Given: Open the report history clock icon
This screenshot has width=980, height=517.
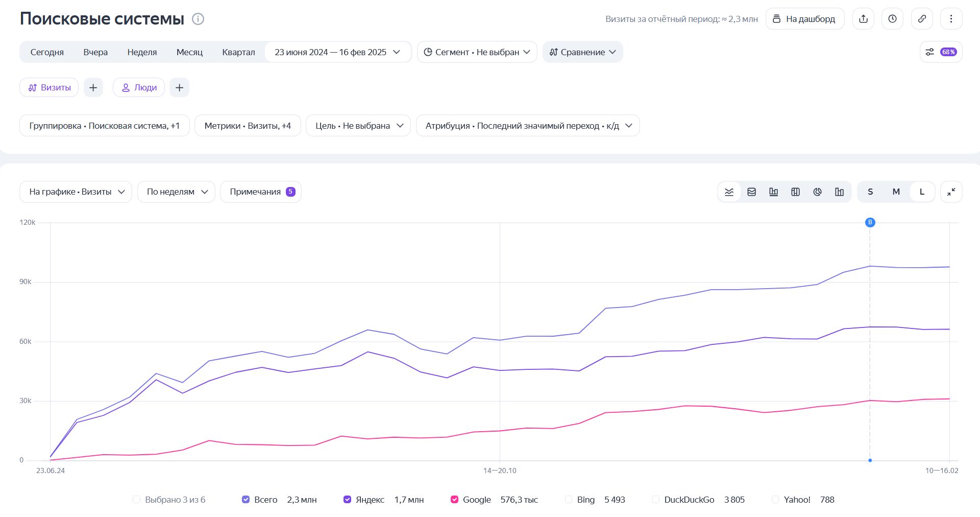Looking at the screenshot, I should pos(892,19).
